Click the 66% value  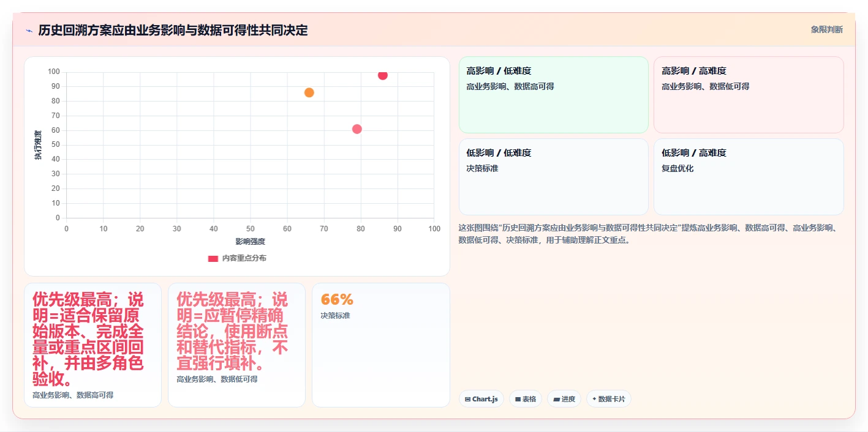click(x=337, y=300)
